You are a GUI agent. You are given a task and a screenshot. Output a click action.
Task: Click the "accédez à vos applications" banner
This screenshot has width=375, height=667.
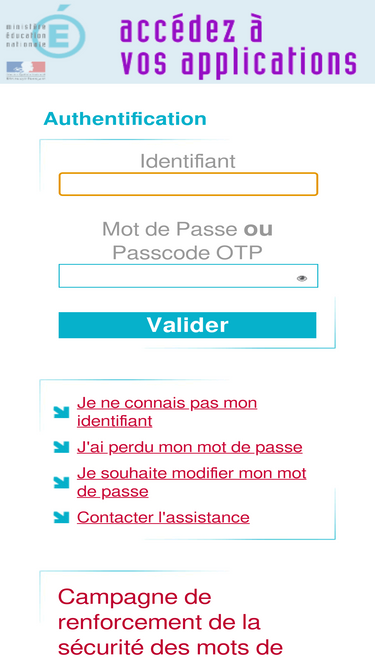[x=238, y=46]
